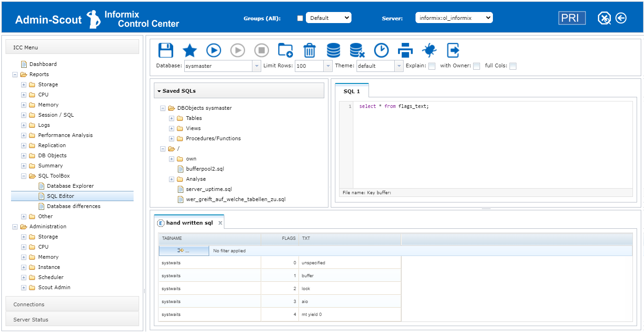Open wer_greift_auf_welche_tabellen_zu.sql file

(x=236, y=199)
